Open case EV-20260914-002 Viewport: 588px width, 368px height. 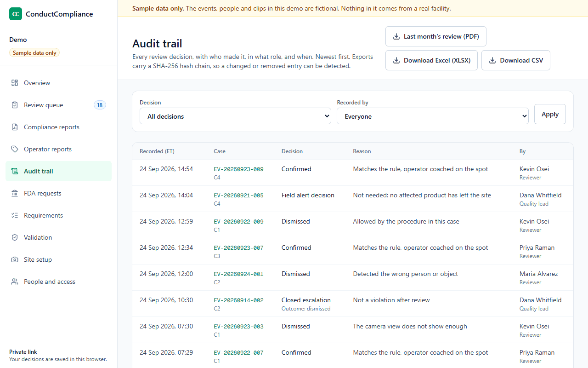[x=238, y=300]
